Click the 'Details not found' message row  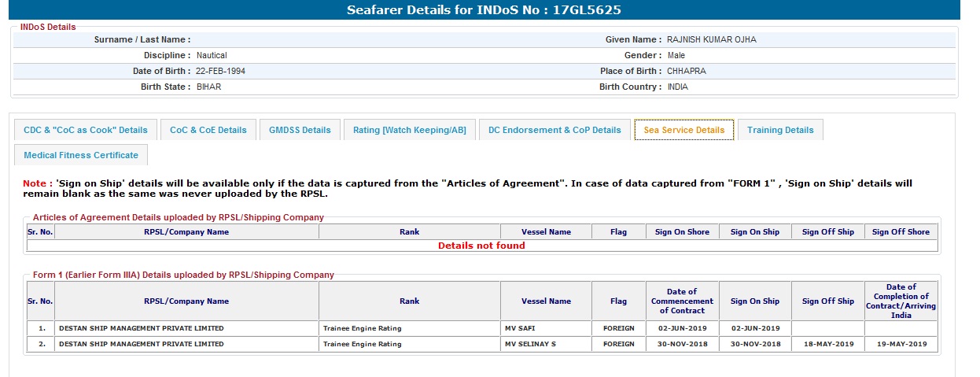tap(481, 246)
